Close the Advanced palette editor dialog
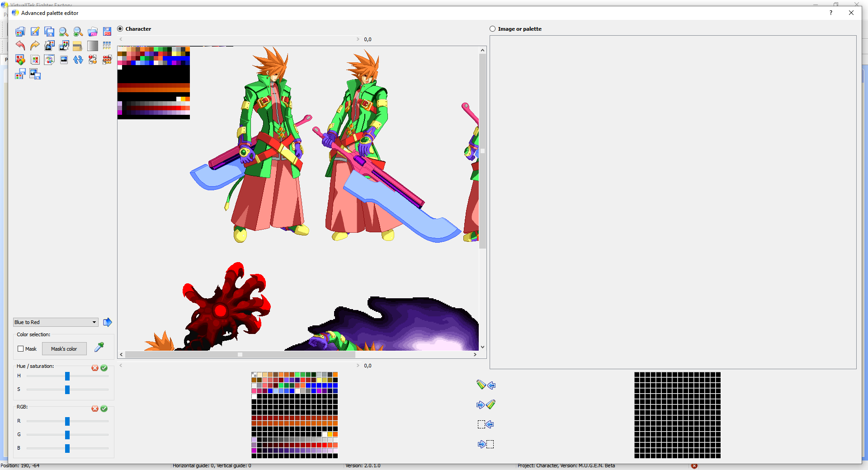The width and height of the screenshot is (868, 470). 851,13
